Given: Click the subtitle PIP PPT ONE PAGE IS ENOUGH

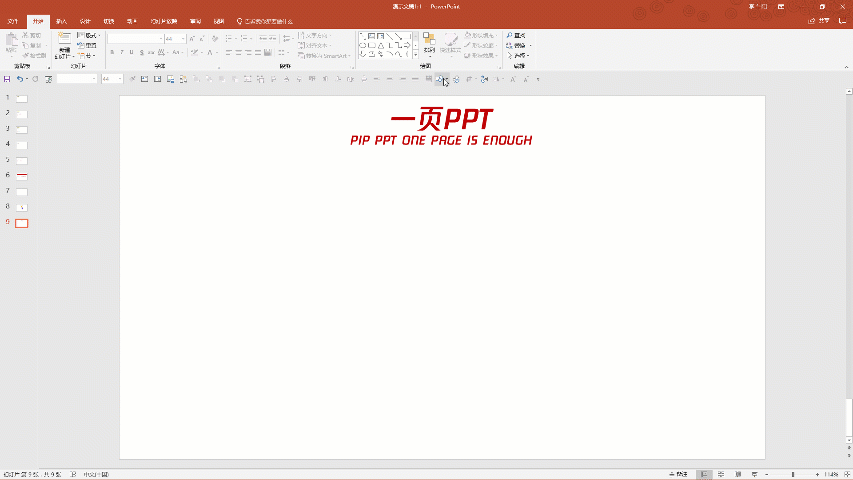Looking at the screenshot, I should [x=441, y=141].
